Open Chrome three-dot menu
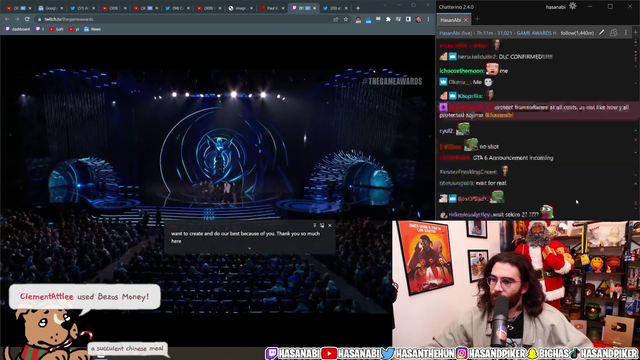 click(428, 19)
